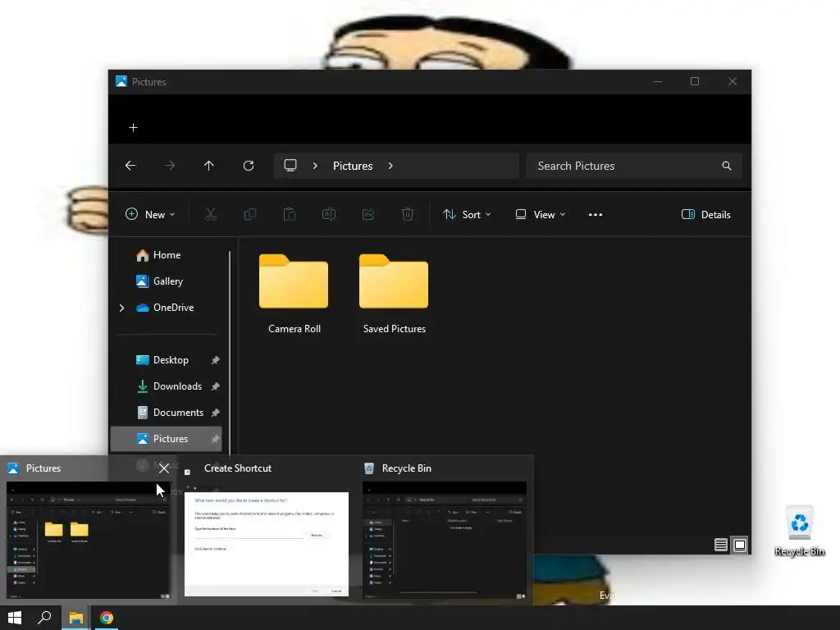Click the Paste clipboard icon
This screenshot has height=630, width=840.
(x=290, y=214)
